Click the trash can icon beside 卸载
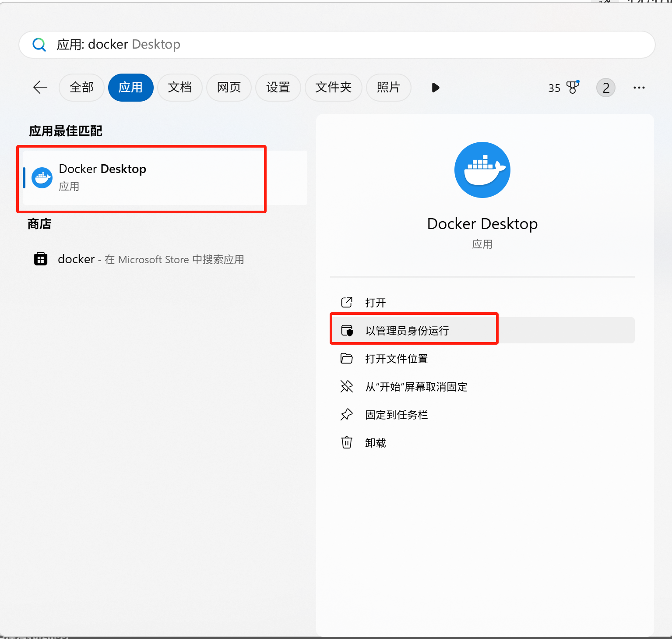 pos(346,442)
